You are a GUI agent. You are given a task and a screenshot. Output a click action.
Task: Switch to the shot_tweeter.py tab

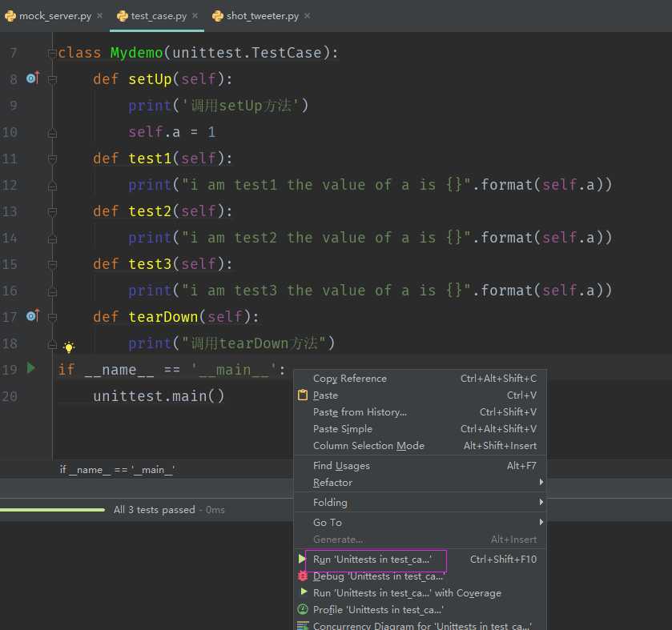pos(262,16)
